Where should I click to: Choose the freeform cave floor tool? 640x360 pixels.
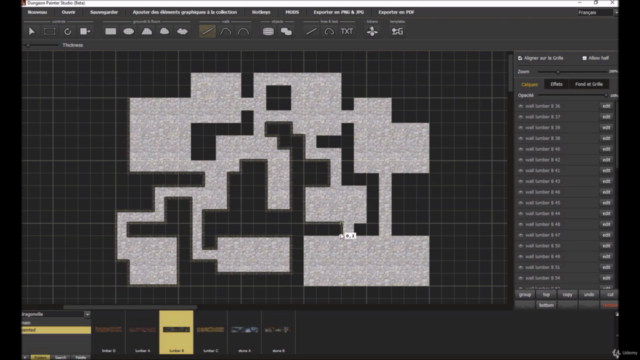[182, 31]
